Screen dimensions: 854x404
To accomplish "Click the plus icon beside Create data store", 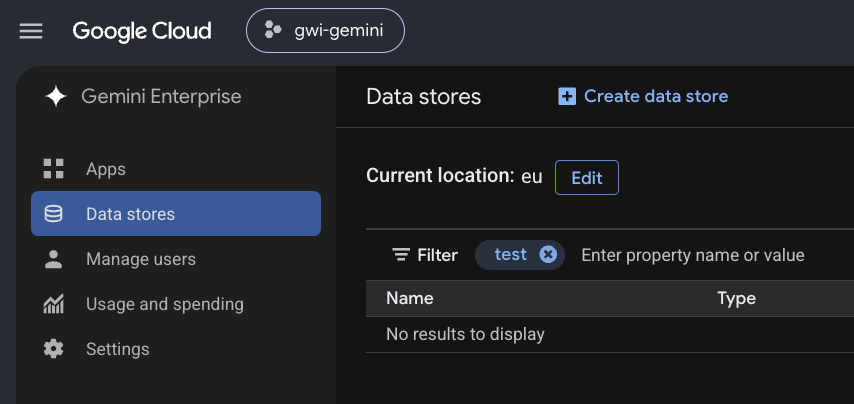I will pyautogui.click(x=567, y=96).
